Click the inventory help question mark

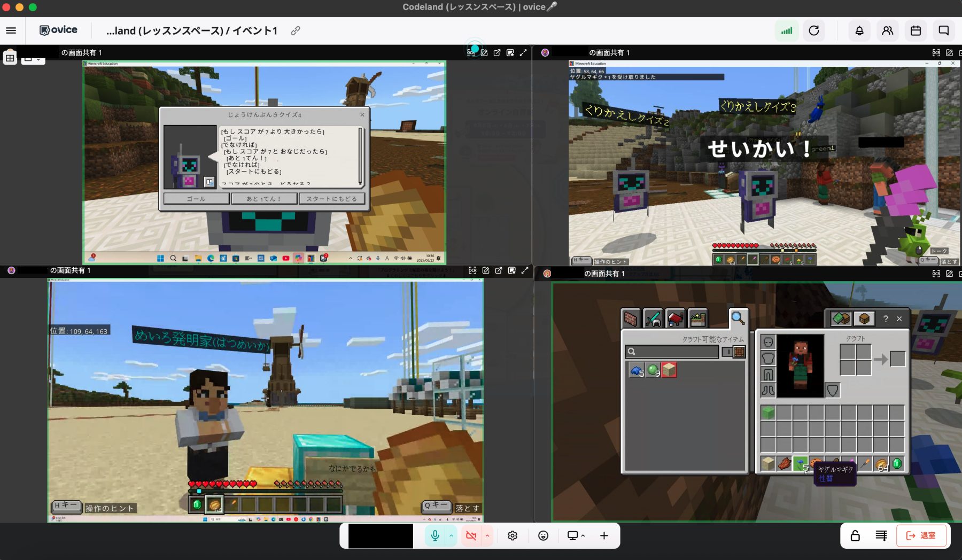[x=886, y=318]
